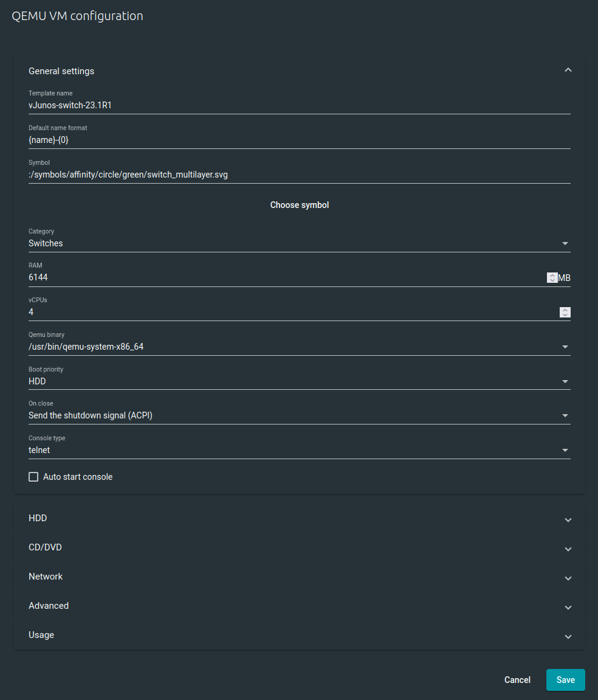
Task: Open the Qemu binary dropdown
Action: point(300,347)
